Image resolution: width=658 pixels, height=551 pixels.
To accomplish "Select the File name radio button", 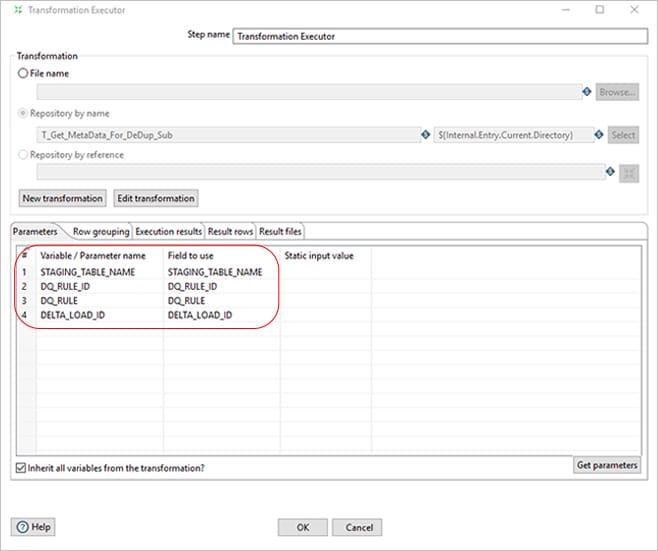I will pos(23,73).
